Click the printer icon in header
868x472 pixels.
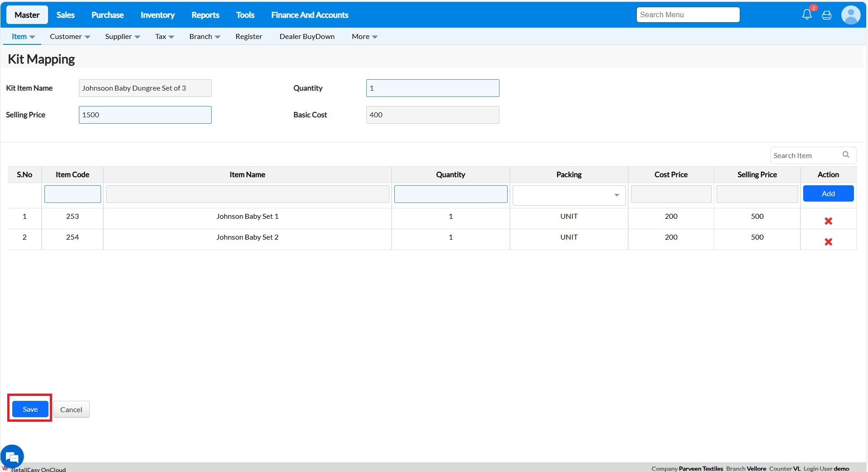point(827,15)
